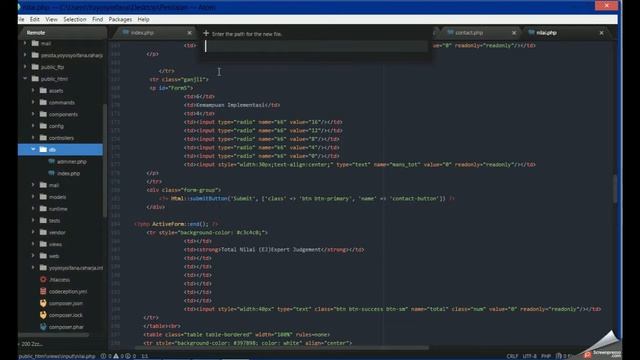Image resolution: width=640 pixels, height=360 pixels.
Task: Select the 'yoyoyofana.raharja.int' folder row
Action: pyautogui.click(x=60, y=268)
